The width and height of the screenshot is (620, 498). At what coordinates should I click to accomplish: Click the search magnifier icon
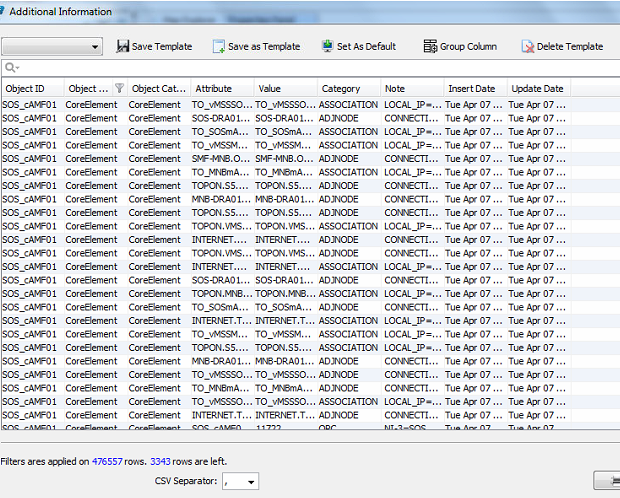tap(11, 68)
